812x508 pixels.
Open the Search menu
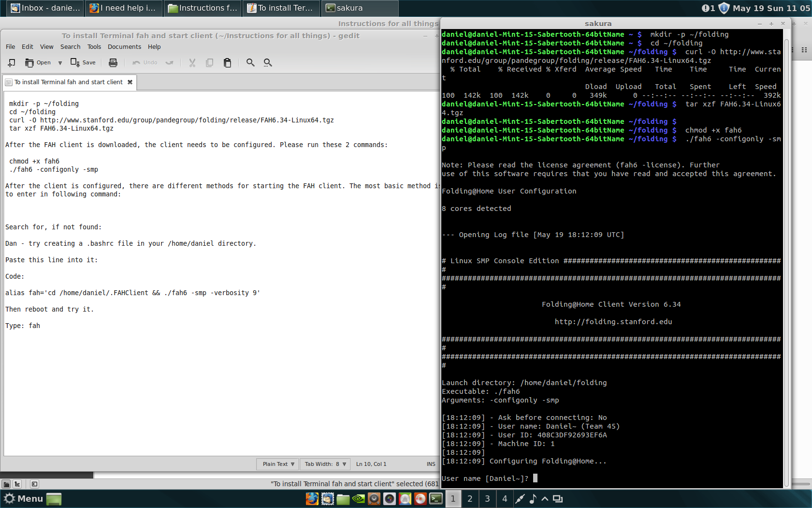(x=71, y=47)
